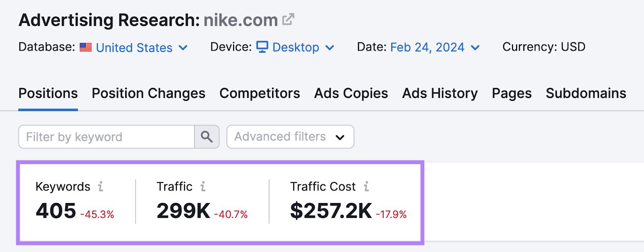
Task: Open the Database country dropdown
Action: click(x=183, y=47)
